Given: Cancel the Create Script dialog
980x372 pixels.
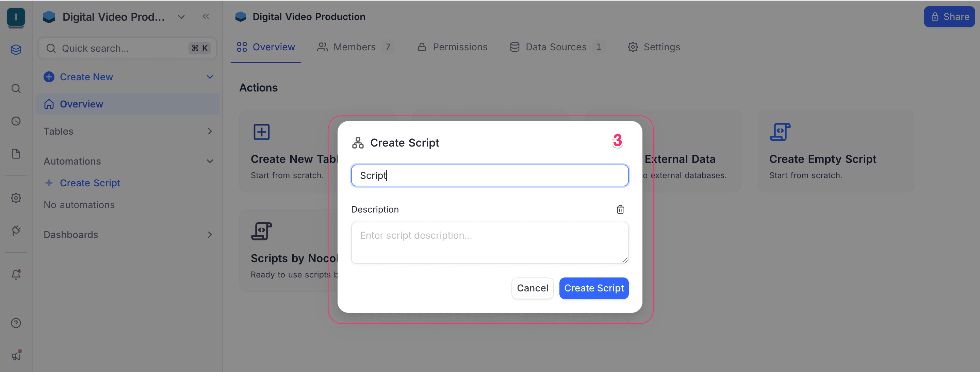Looking at the screenshot, I should click(532, 288).
